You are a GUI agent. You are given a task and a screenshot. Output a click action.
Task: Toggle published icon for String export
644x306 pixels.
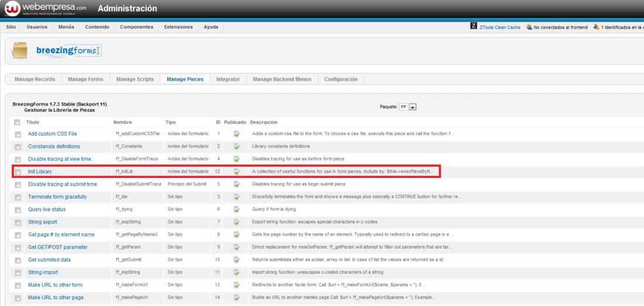coord(237,222)
